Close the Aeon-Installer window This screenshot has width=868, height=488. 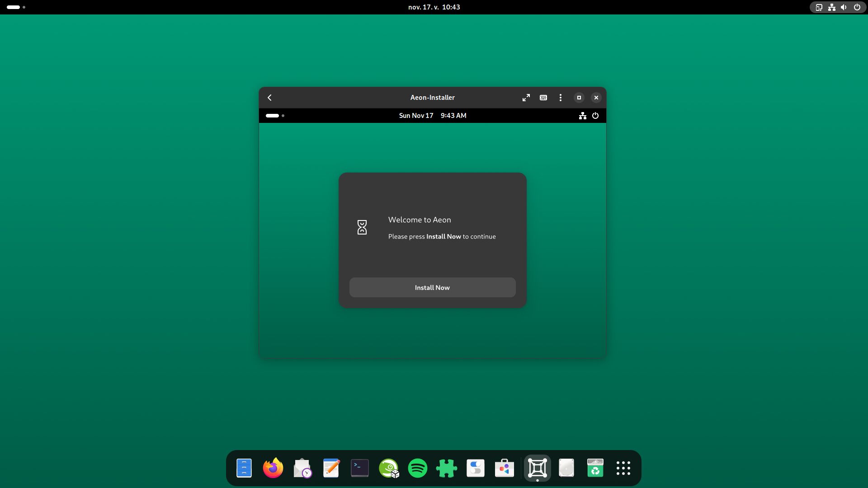coord(596,98)
